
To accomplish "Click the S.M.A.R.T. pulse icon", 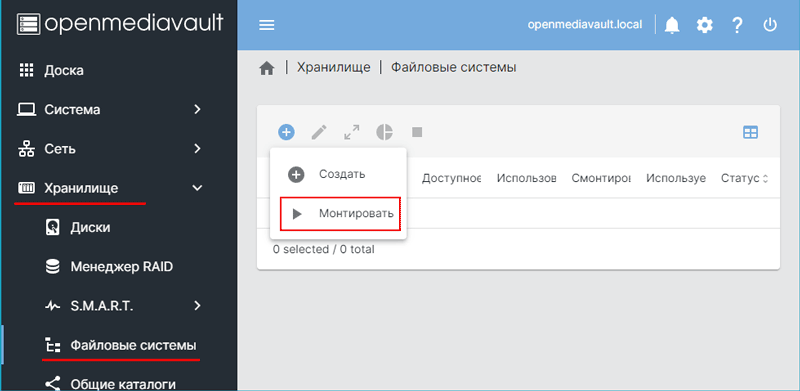I will 53,306.
